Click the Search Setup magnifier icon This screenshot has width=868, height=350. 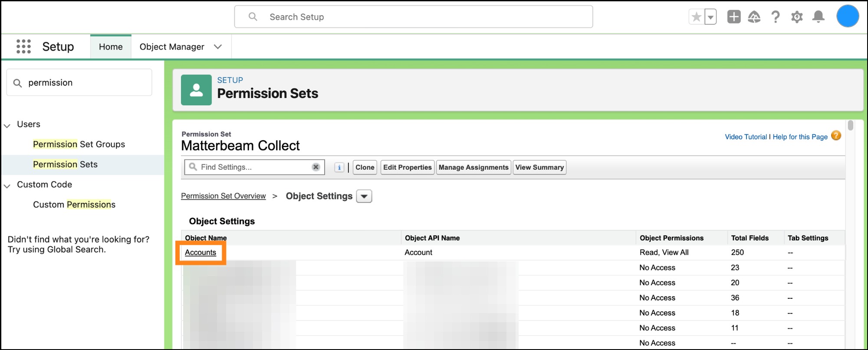(x=253, y=17)
